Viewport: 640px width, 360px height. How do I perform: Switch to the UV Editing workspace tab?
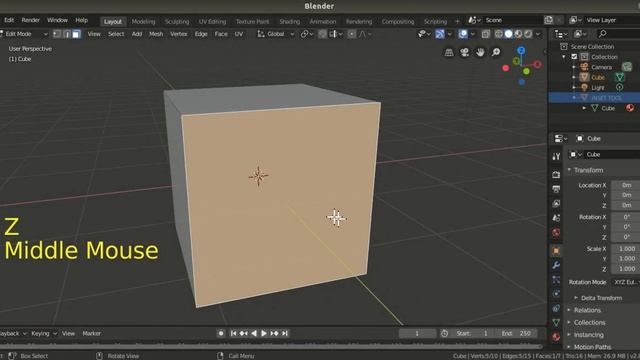pyautogui.click(x=212, y=22)
